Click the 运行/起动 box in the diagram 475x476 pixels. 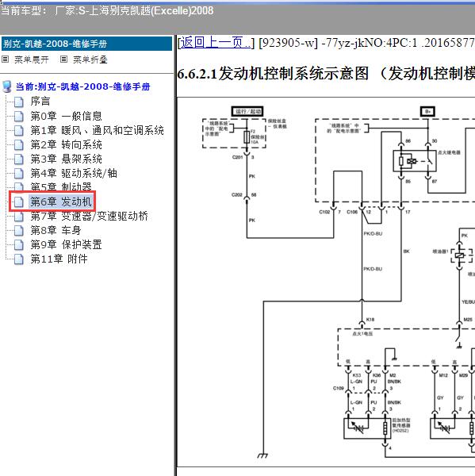[247, 111]
